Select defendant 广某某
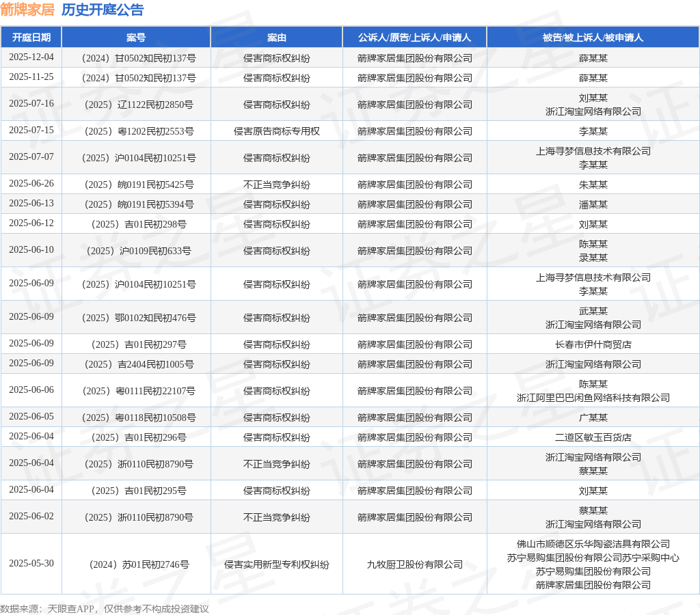This screenshot has height=615, width=700. pos(593,418)
